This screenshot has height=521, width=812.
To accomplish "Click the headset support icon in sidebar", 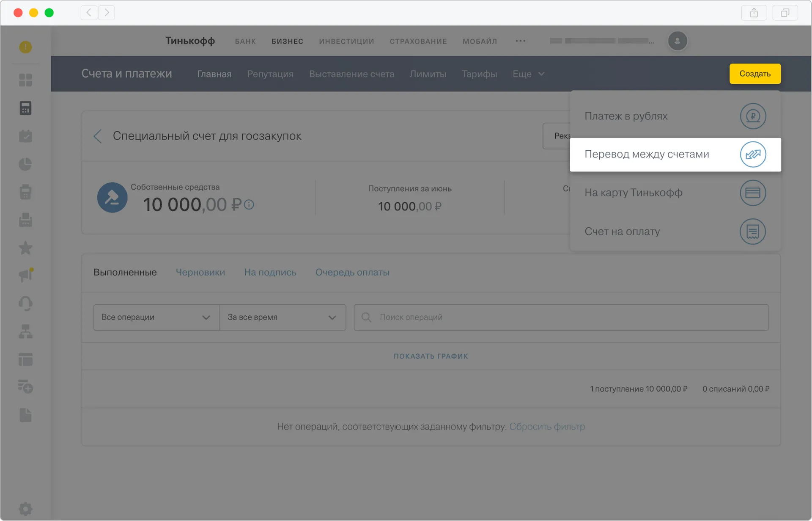I will click(25, 303).
